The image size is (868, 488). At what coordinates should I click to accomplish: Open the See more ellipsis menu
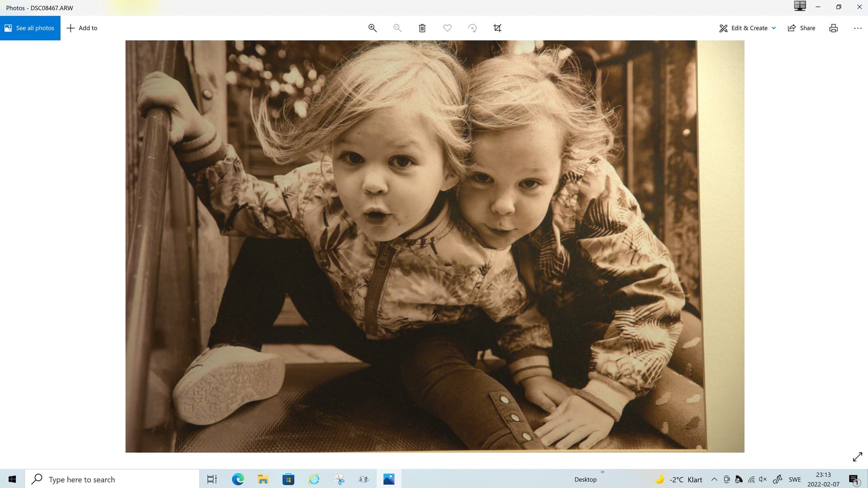858,28
